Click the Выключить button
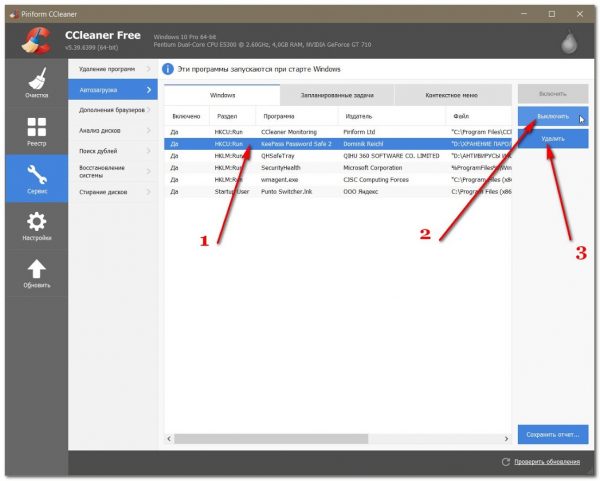The image size is (600, 481). click(553, 116)
